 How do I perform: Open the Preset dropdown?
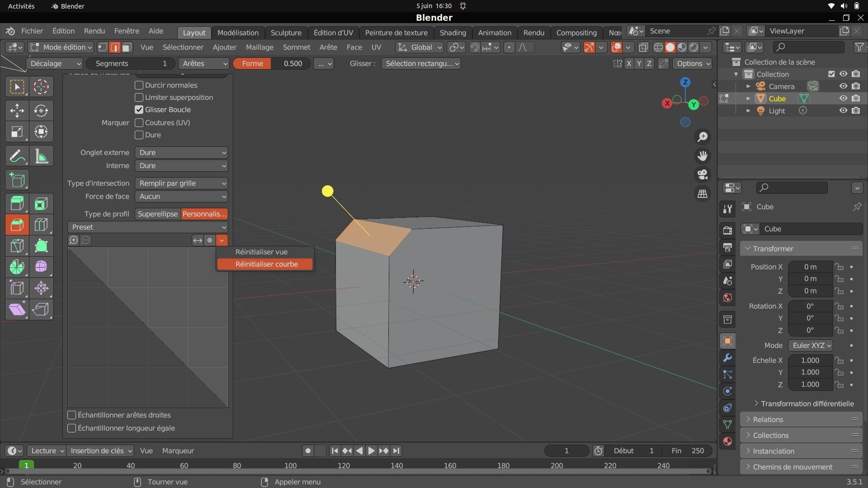148,227
